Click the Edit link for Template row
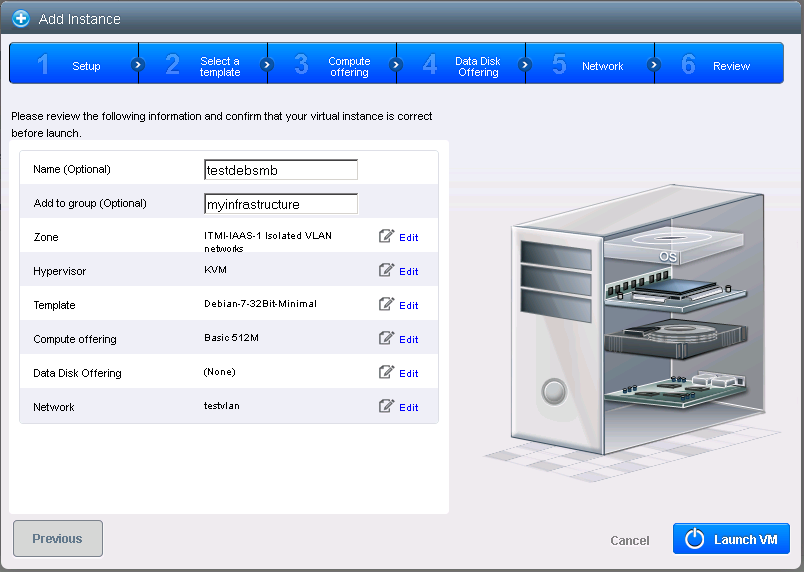 [x=408, y=305]
